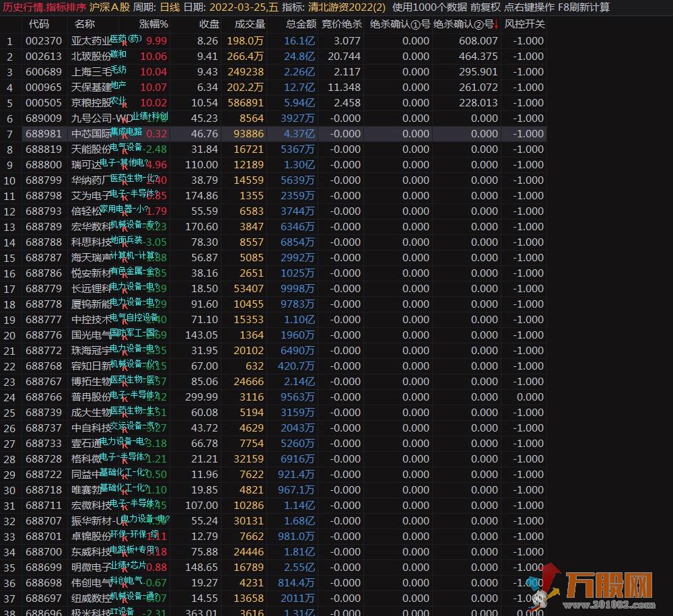
Task: Click the 608.007 value for 亚太药业
Action: click(x=478, y=41)
